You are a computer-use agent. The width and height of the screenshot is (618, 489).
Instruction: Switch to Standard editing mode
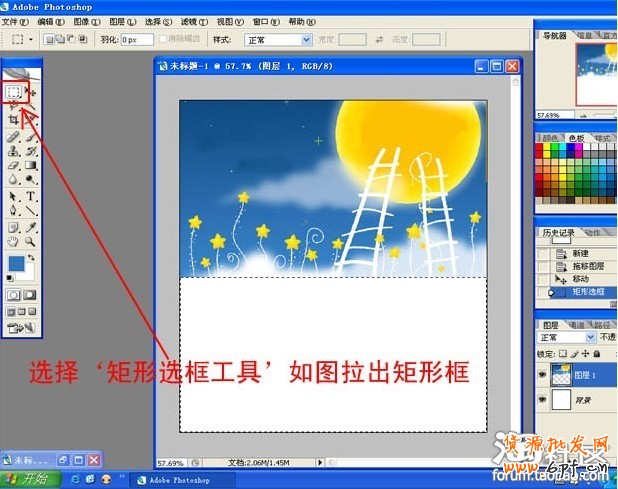[x=13, y=295]
